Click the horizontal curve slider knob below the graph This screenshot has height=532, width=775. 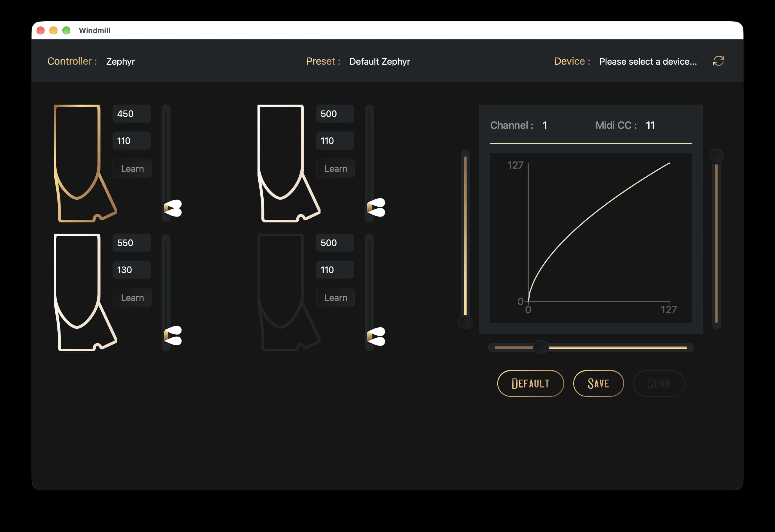tap(541, 347)
